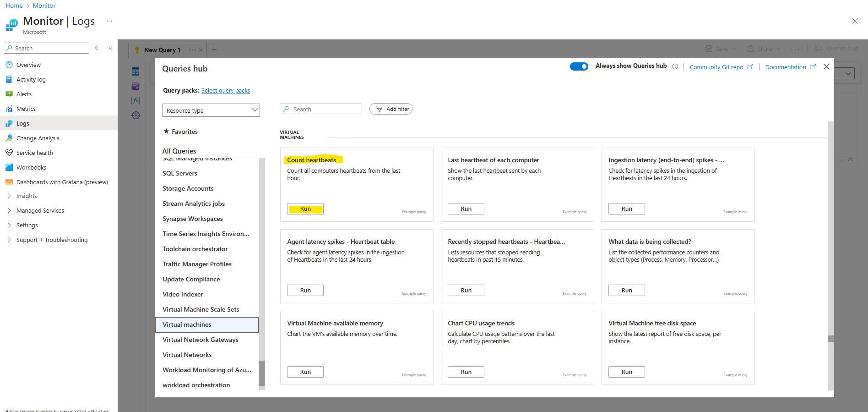
Task: Run Last heartbeat of each computer query
Action: pos(466,209)
